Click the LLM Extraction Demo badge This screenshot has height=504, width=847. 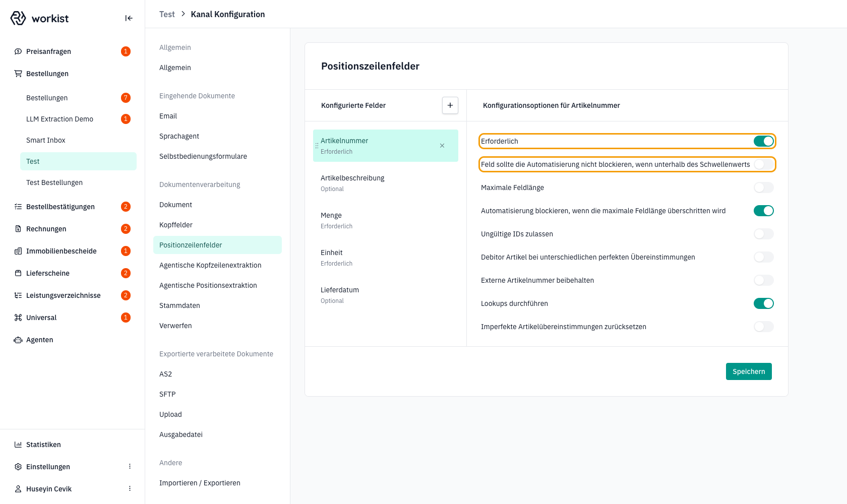tap(126, 119)
